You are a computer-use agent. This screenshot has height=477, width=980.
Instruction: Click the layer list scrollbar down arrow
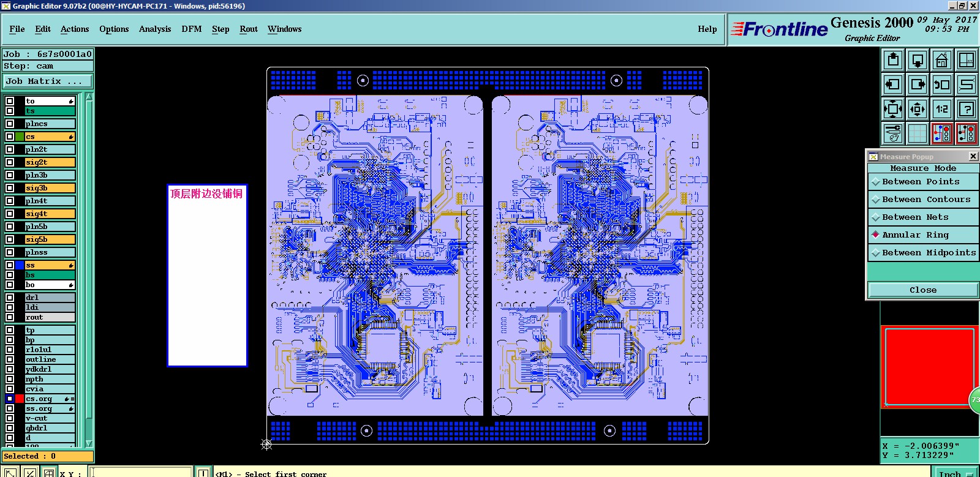tap(89, 443)
